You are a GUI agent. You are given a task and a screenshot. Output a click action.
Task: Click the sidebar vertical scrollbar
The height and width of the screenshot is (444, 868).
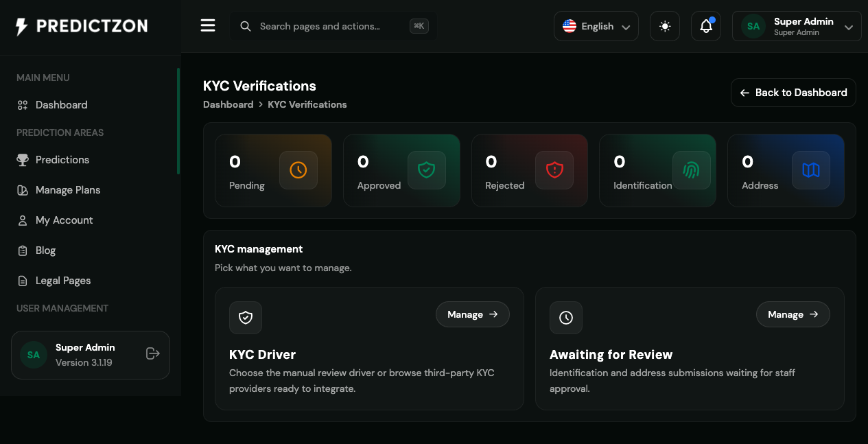pos(178,121)
